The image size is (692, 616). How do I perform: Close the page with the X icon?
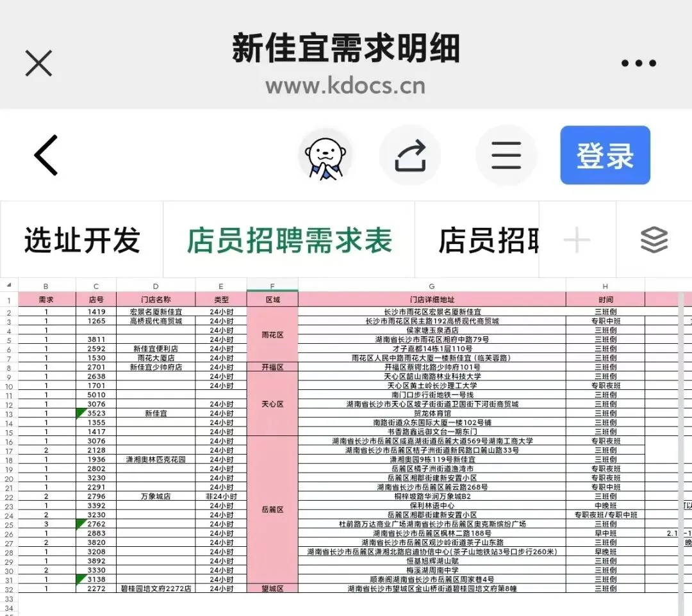(x=39, y=63)
